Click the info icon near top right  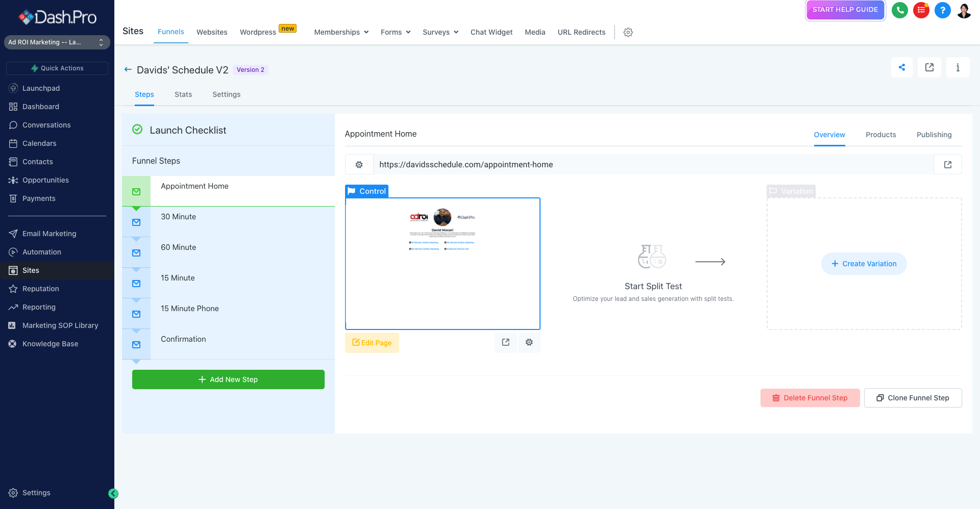[x=958, y=67]
